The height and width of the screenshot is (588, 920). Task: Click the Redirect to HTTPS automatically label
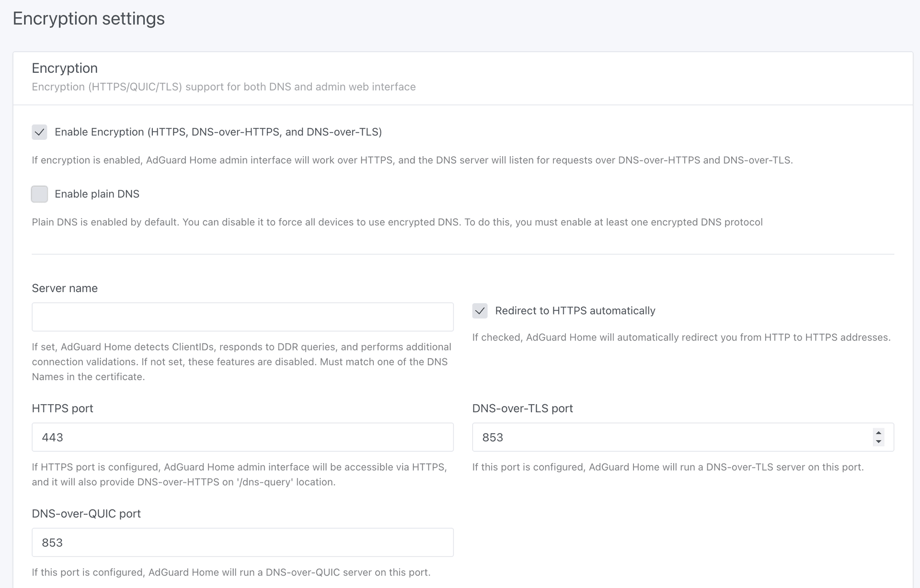point(575,311)
